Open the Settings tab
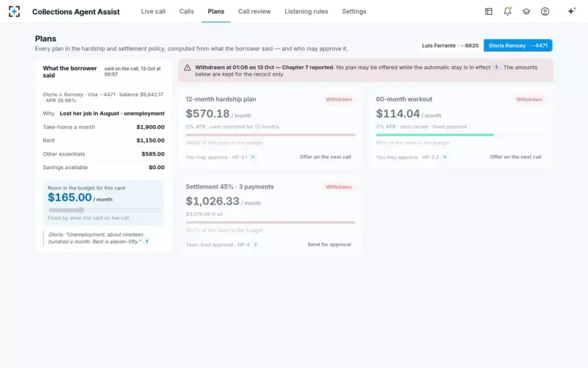The image size is (588, 368). (x=354, y=11)
